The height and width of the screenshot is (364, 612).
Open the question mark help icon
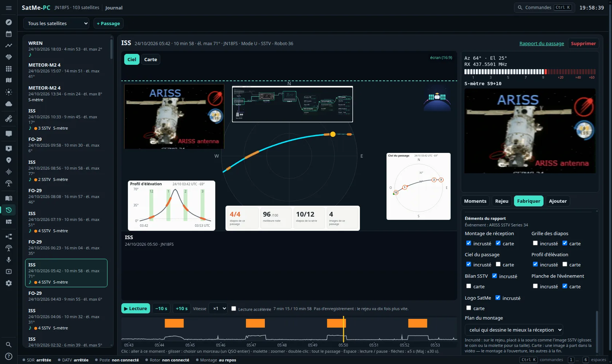tap(9, 356)
